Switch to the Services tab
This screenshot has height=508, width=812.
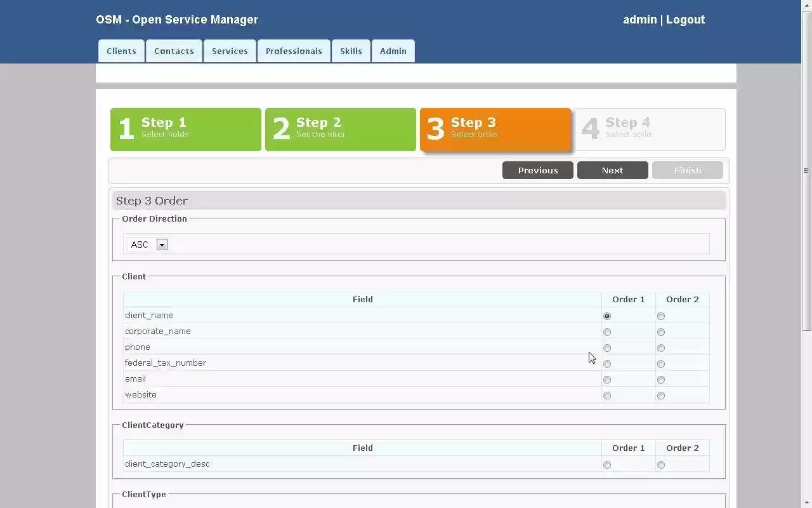[x=230, y=51]
